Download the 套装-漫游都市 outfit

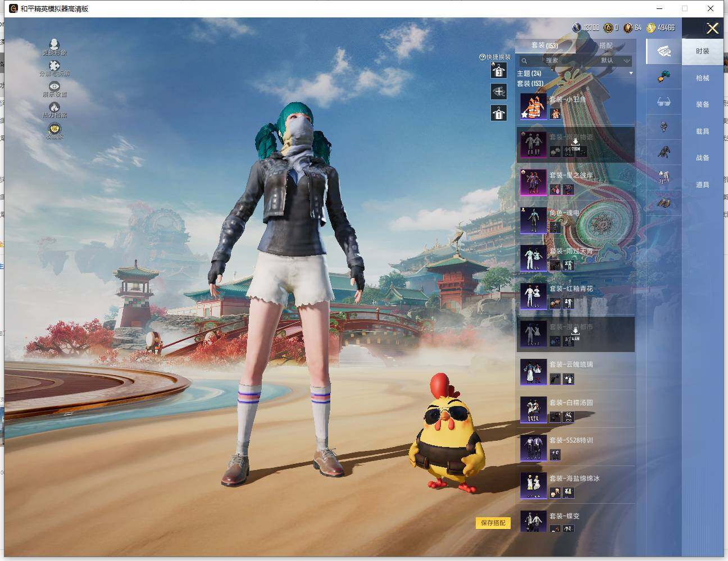[x=575, y=334]
